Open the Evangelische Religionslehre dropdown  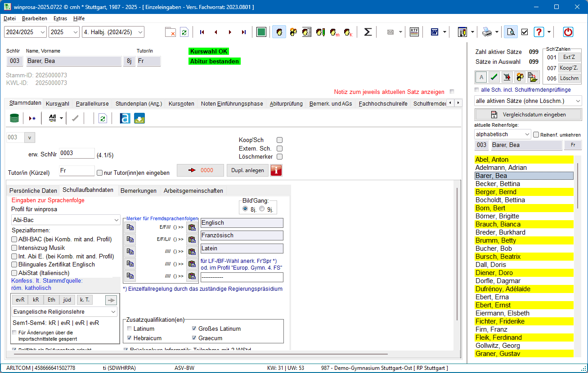(65, 311)
